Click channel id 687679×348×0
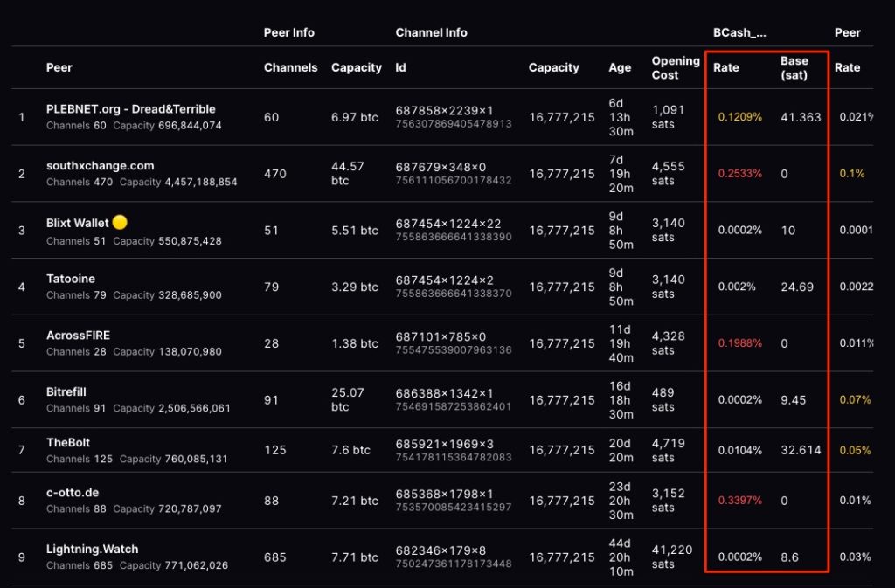 441,167
